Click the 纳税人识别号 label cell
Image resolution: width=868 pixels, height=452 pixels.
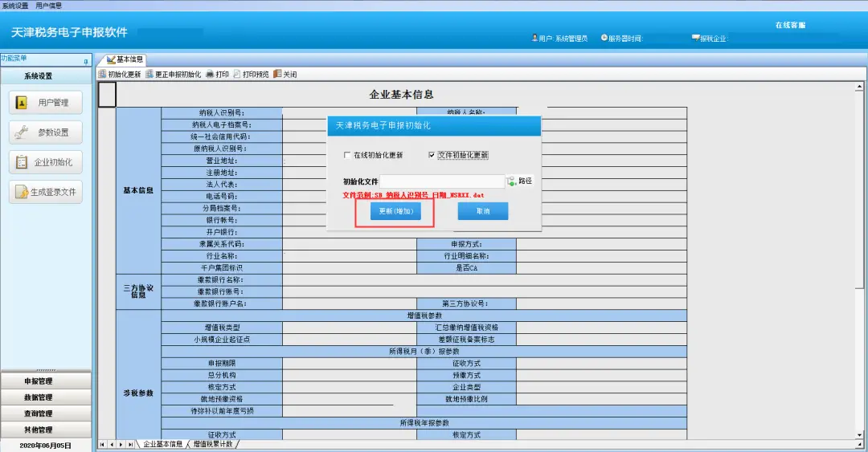pyautogui.click(x=222, y=113)
